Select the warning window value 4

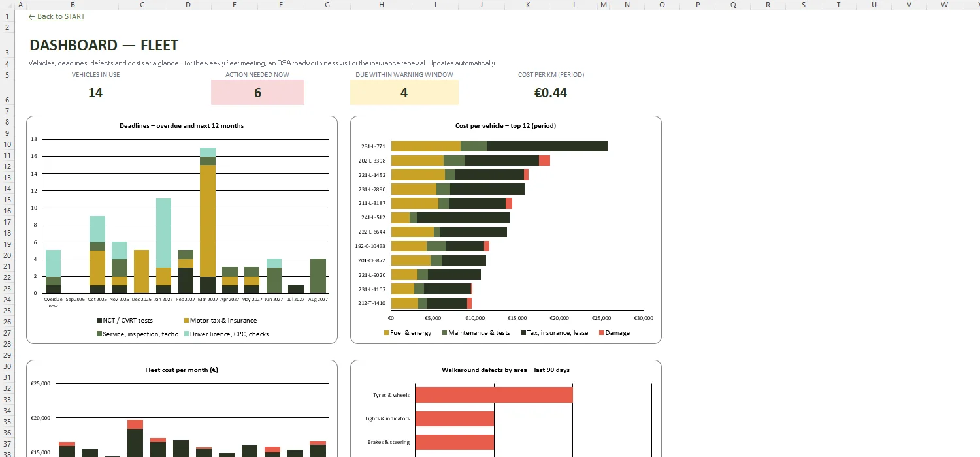click(404, 93)
